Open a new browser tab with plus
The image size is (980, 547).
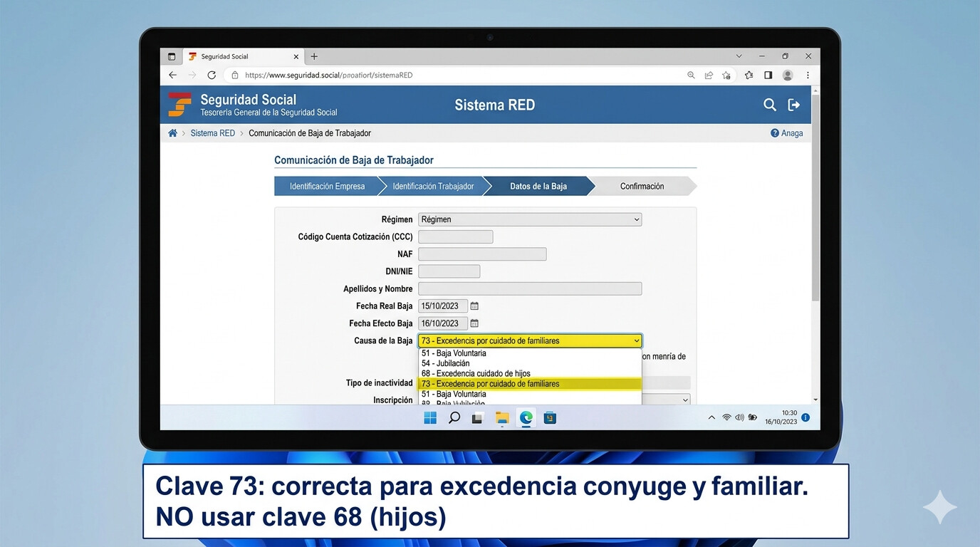coord(314,56)
